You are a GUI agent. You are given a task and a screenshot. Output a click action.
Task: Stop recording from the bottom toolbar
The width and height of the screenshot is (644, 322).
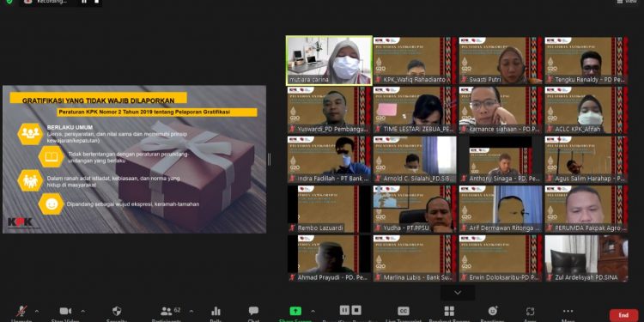356,310
